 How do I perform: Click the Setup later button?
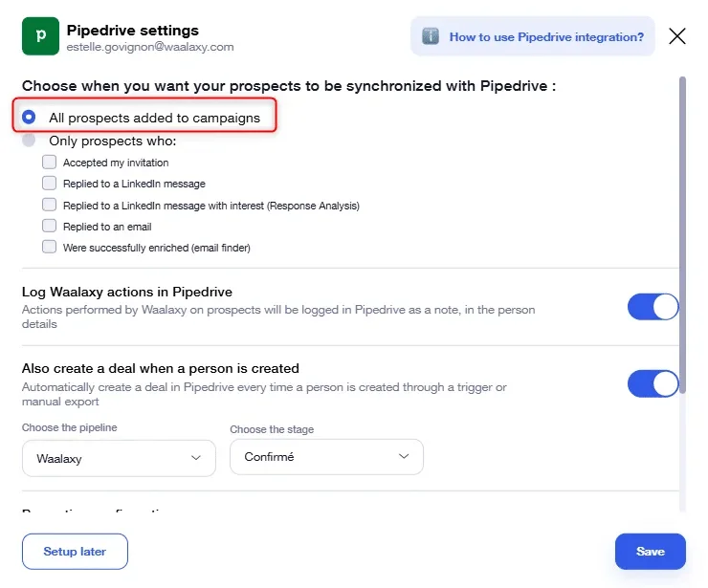(x=75, y=552)
